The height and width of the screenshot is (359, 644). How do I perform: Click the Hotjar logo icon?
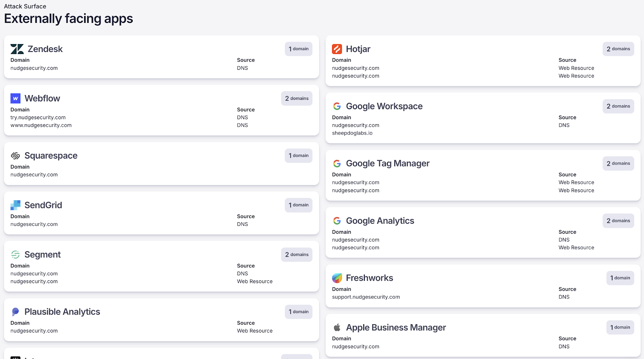(x=337, y=49)
